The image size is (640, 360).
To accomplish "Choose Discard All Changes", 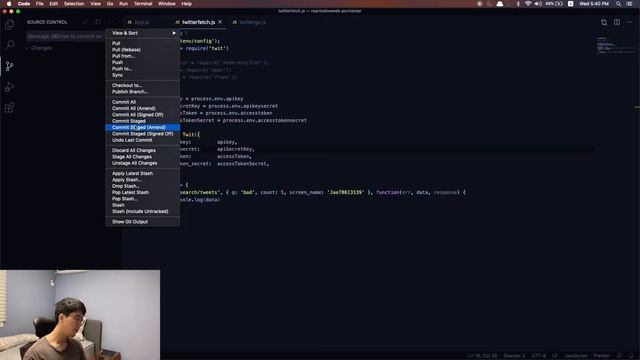I will pos(142,150).
